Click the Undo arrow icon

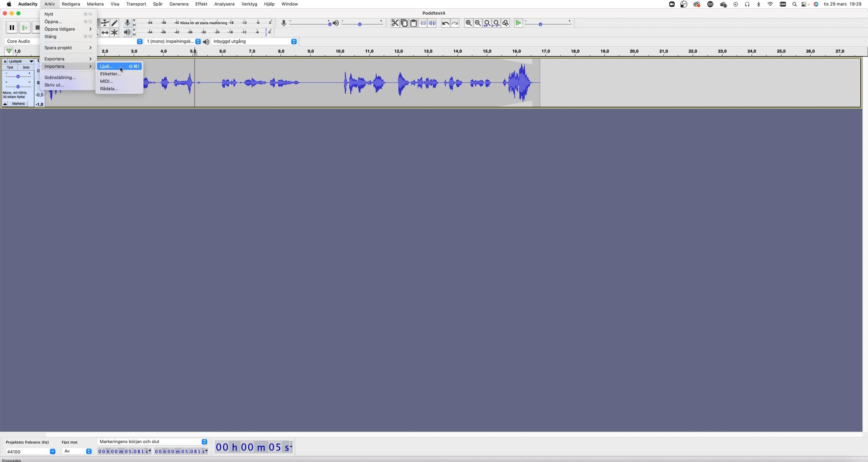(x=445, y=23)
